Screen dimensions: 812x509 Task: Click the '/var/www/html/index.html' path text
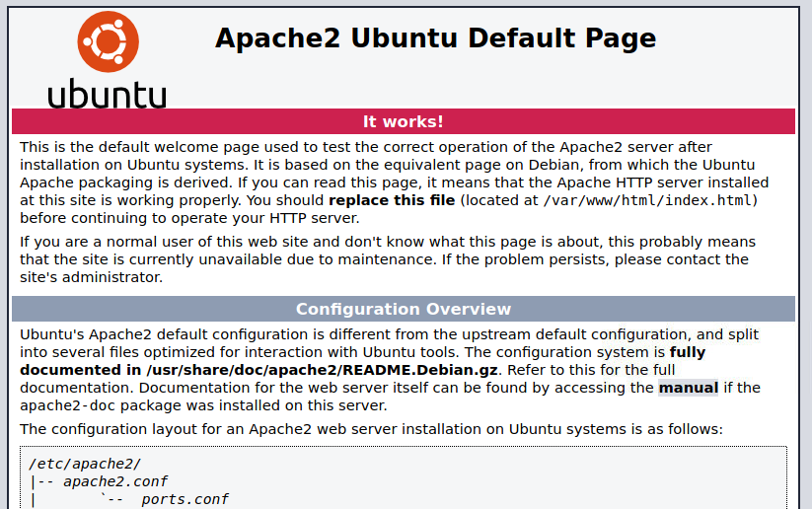tap(647, 200)
